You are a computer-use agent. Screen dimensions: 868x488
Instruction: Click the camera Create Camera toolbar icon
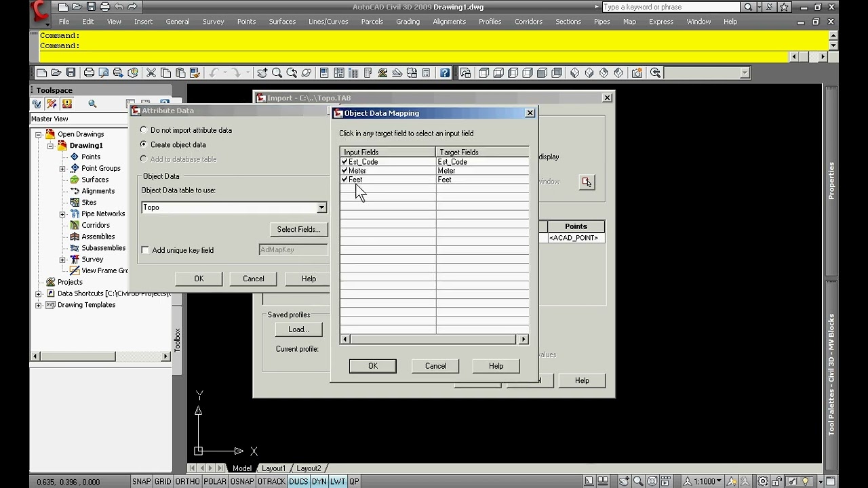click(637, 73)
